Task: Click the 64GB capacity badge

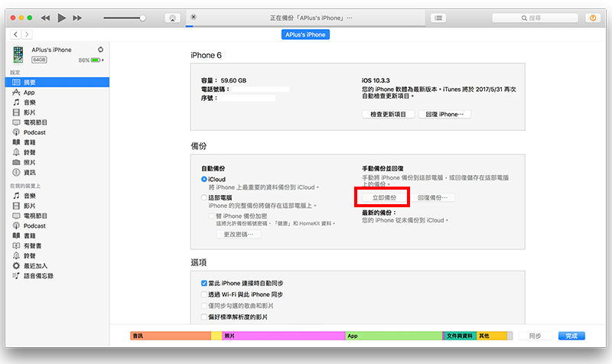Action: pos(39,60)
